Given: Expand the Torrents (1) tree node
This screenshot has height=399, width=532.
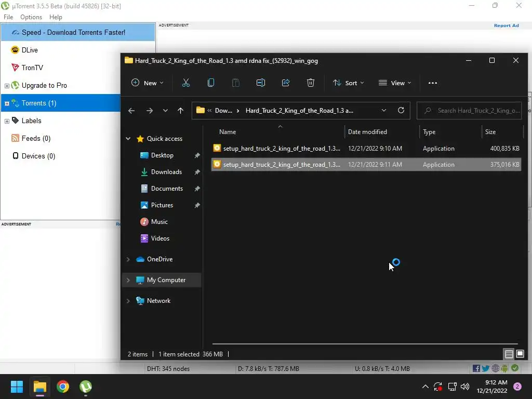Looking at the screenshot, I should [x=7, y=103].
